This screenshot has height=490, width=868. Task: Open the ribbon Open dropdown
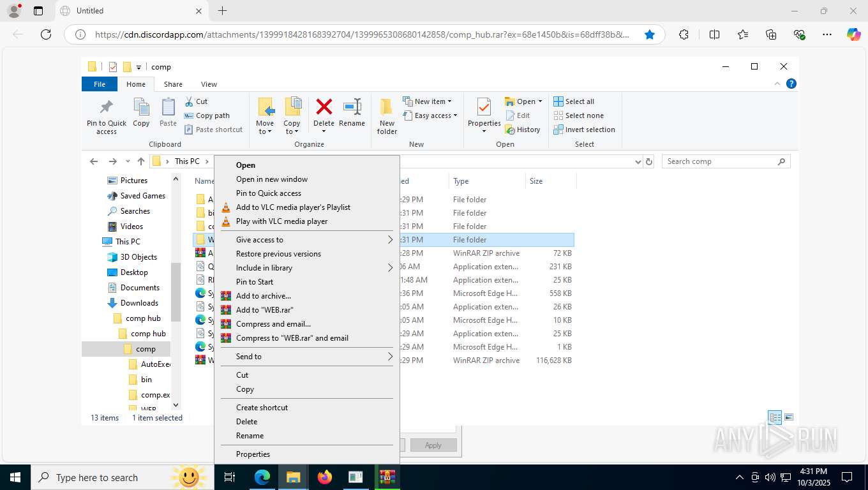coord(523,101)
